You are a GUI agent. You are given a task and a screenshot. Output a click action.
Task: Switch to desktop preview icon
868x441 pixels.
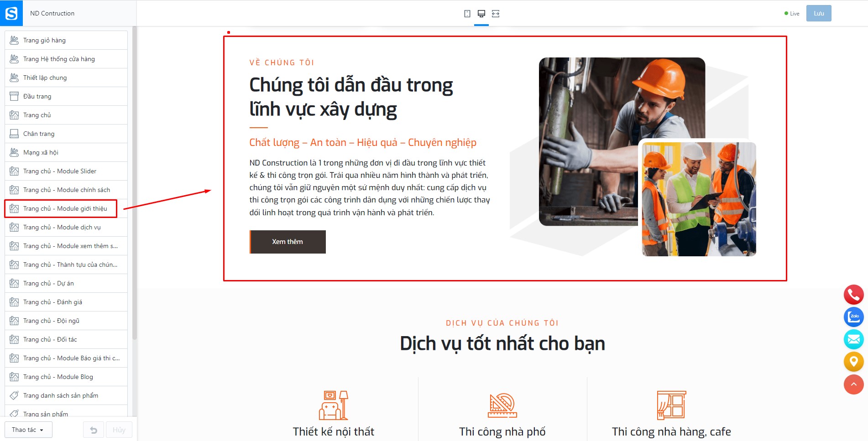click(x=481, y=14)
